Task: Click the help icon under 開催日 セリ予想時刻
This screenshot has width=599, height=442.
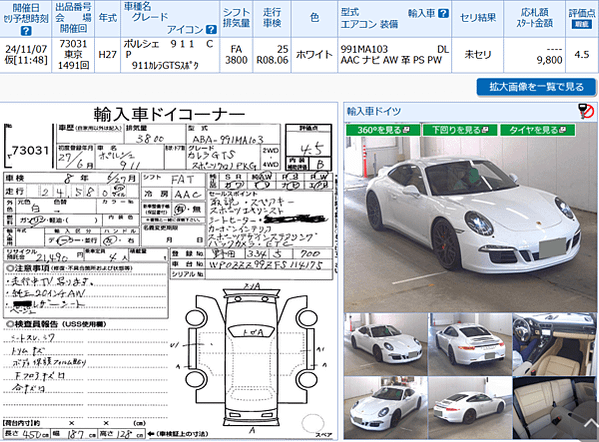Action: click(25, 31)
